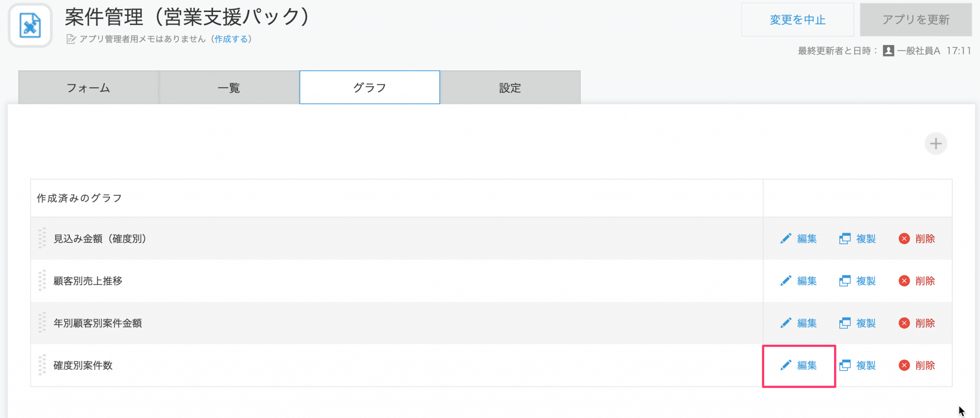Switch to the フォーム tab
This screenshot has height=418, width=980.
click(x=89, y=88)
